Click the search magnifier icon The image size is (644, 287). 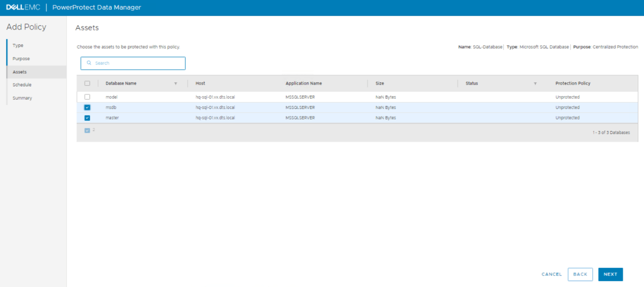(x=89, y=63)
